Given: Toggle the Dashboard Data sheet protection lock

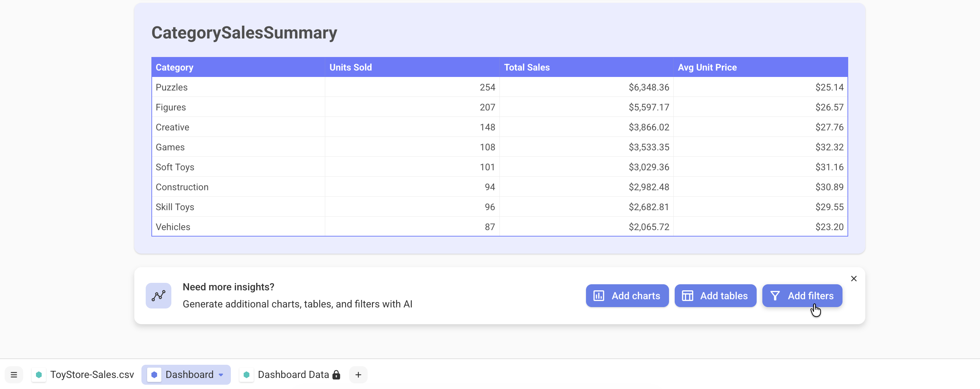Looking at the screenshot, I should (336, 374).
